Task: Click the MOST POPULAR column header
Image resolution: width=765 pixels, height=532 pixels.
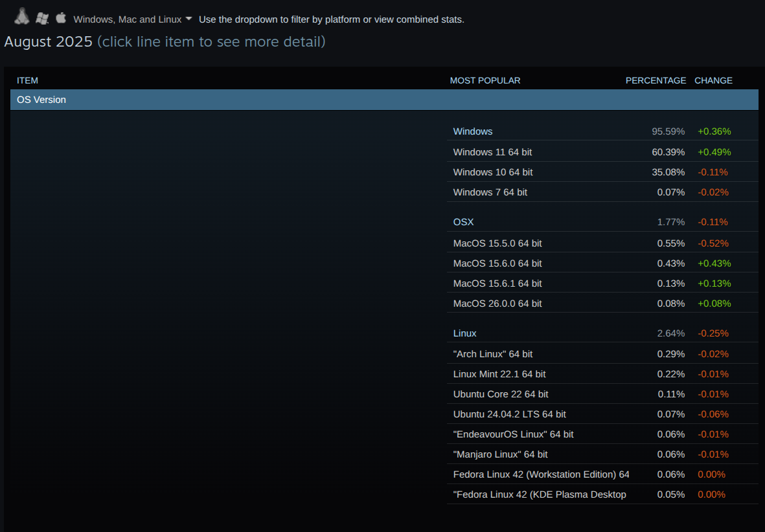Action: 485,80
